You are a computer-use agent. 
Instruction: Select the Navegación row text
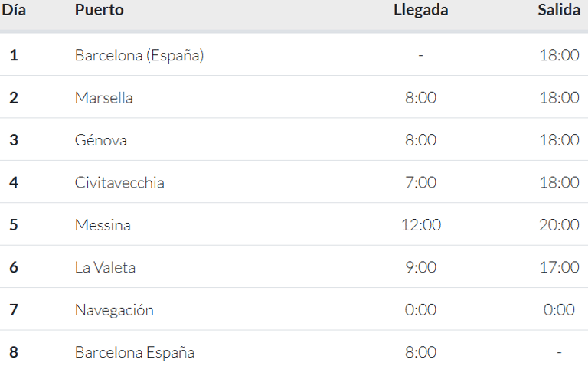[114, 311]
